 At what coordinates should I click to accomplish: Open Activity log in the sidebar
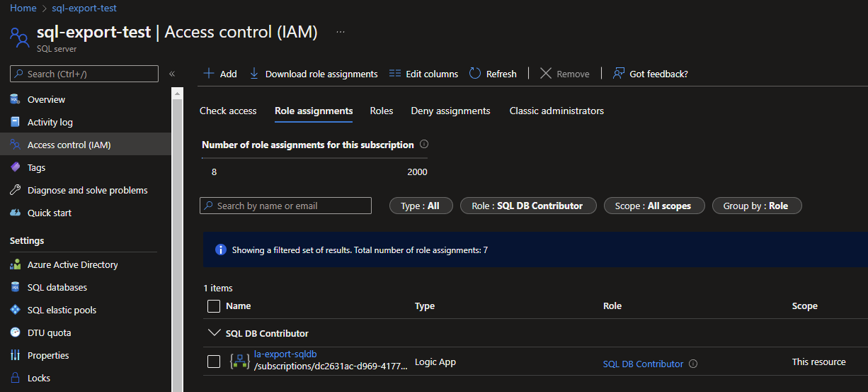coord(50,122)
